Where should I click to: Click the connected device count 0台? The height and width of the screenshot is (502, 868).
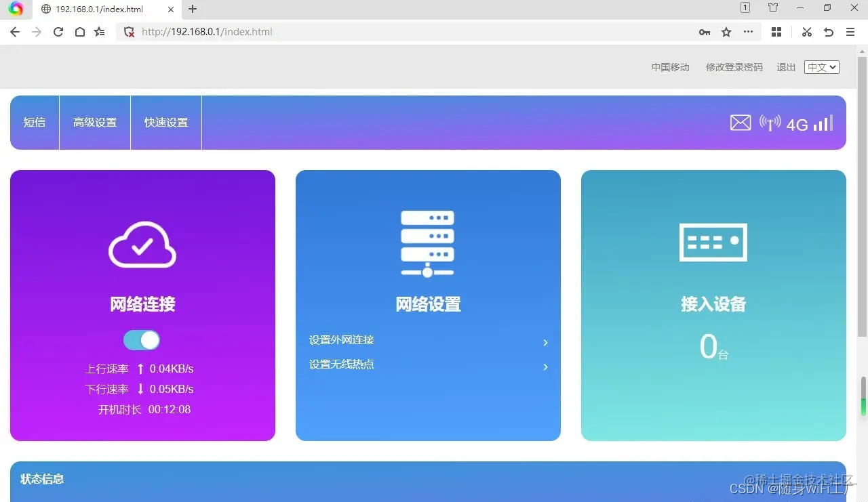click(713, 348)
